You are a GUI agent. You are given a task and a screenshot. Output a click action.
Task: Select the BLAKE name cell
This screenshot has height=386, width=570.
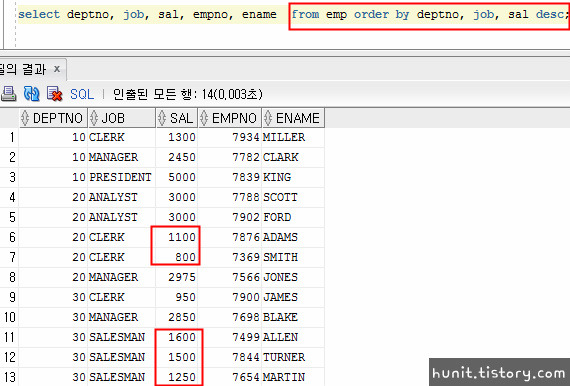pos(293,317)
